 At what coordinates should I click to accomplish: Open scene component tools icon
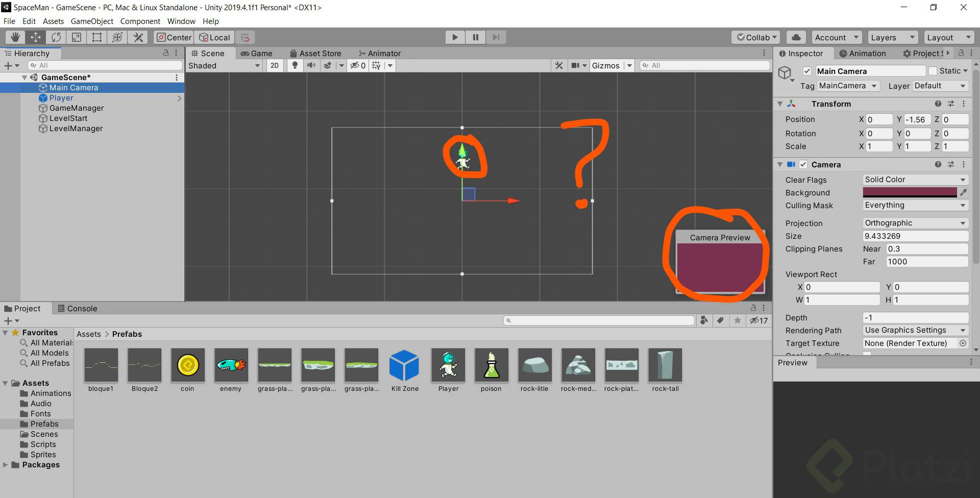559,65
